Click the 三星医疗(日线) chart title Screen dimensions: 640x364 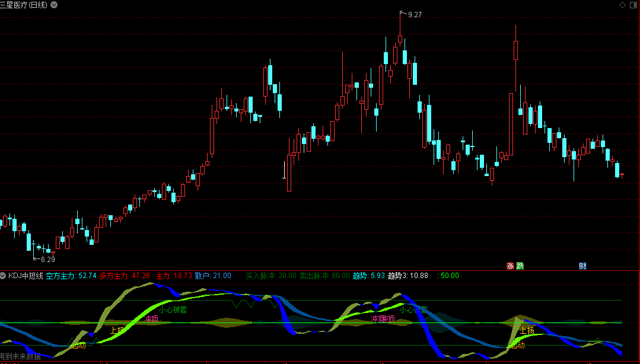coord(24,5)
